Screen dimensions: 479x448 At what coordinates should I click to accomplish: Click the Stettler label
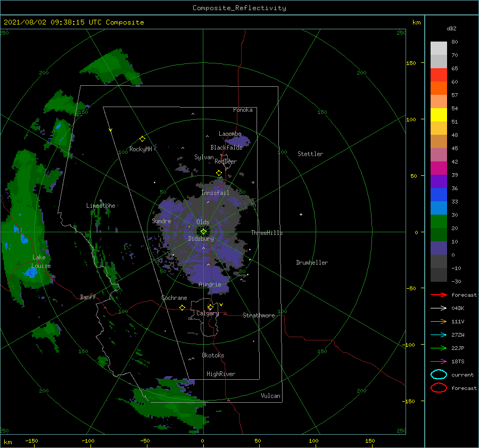(x=310, y=154)
